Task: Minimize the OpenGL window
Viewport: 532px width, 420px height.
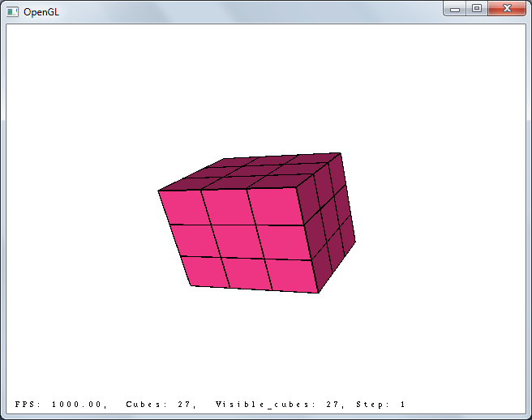Action: click(x=455, y=9)
